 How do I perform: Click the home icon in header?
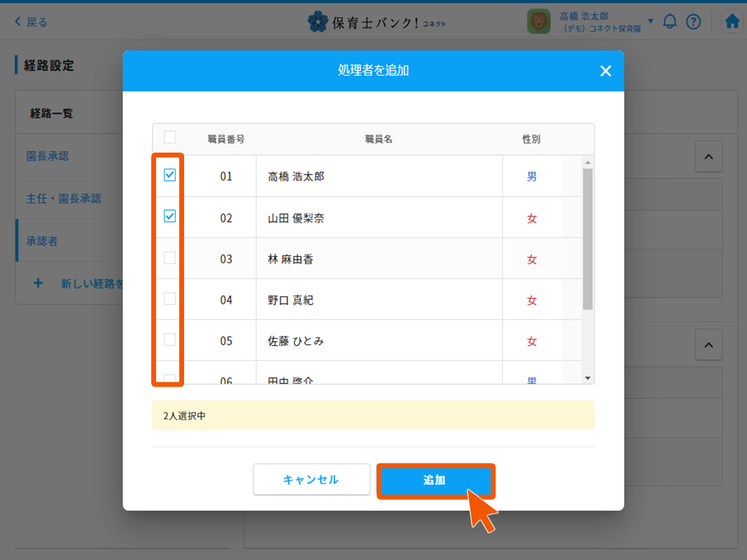[732, 22]
